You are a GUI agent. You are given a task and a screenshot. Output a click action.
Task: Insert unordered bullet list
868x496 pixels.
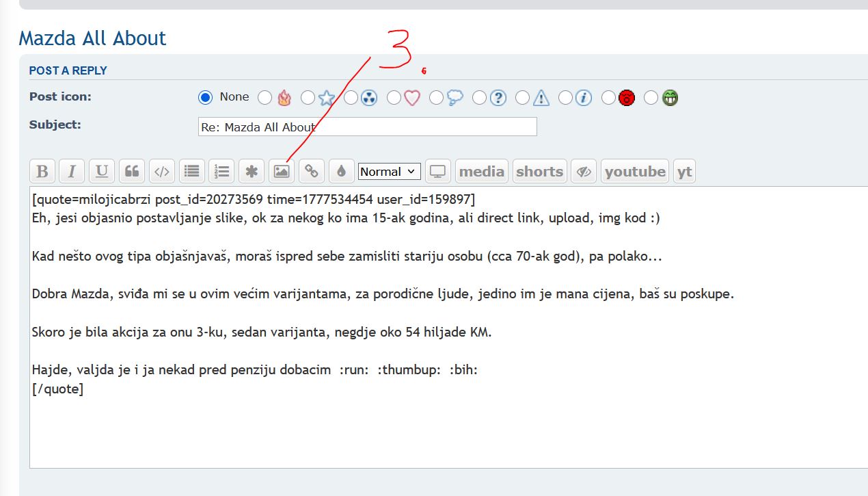coord(192,171)
